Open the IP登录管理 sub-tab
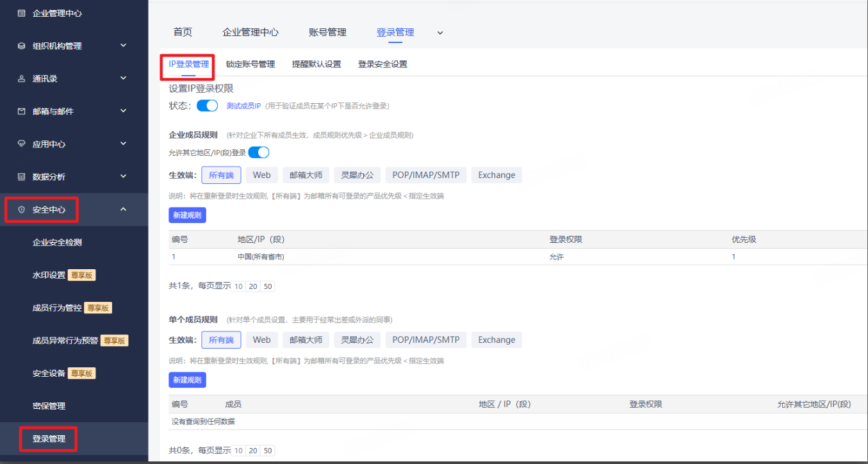The width and height of the screenshot is (868, 464). coord(188,64)
